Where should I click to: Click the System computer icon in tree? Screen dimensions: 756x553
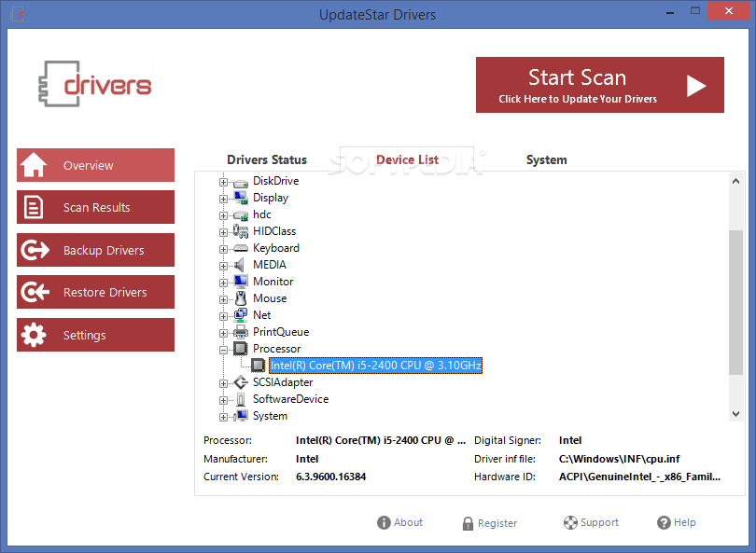click(x=241, y=416)
